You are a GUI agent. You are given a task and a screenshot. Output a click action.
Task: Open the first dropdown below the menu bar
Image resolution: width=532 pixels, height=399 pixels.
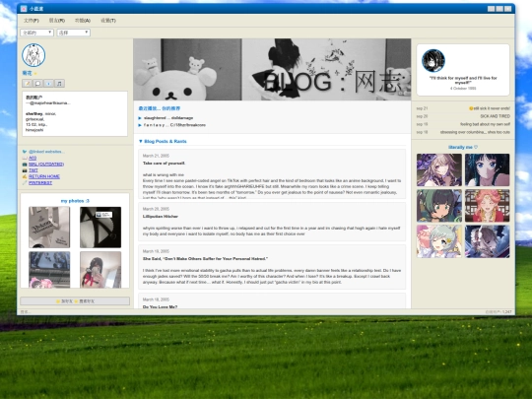click(37, 33)
